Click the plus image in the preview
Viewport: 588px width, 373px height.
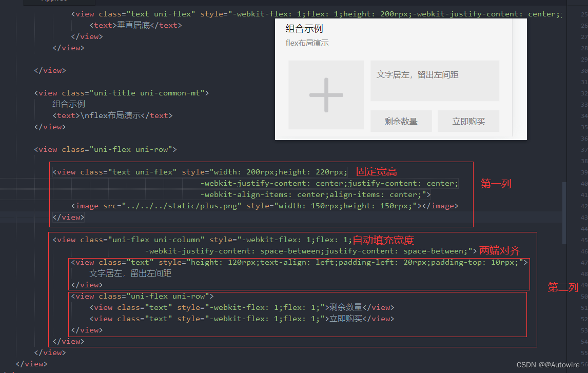click(x=326, y=95)
